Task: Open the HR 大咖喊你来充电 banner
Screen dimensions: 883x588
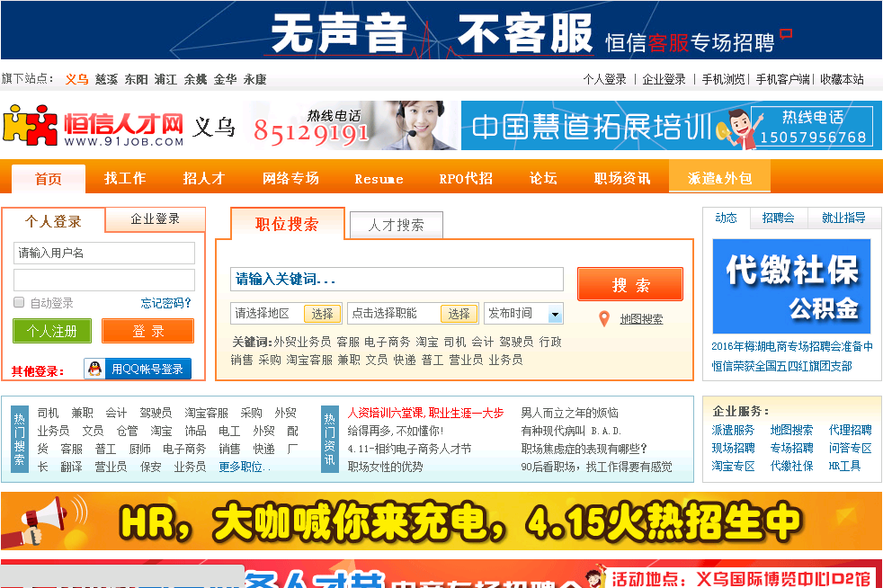Action: pyautogui.click(x=441, y=521)
